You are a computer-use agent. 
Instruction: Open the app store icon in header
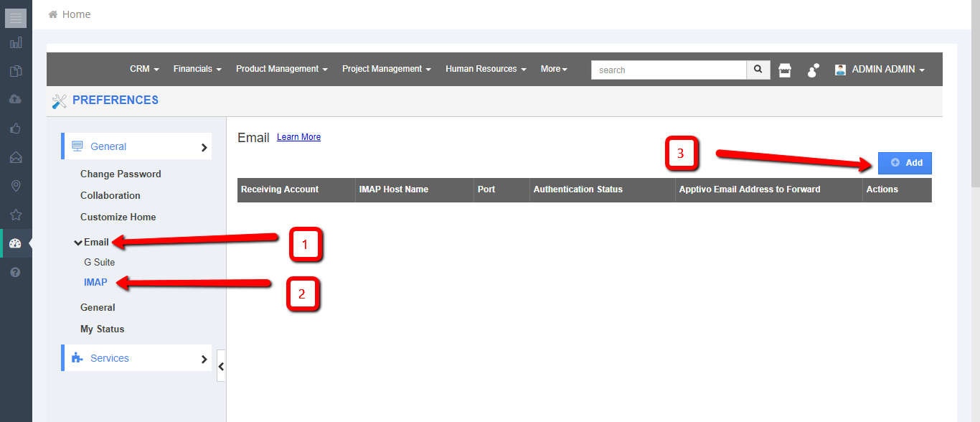[785, 70]
